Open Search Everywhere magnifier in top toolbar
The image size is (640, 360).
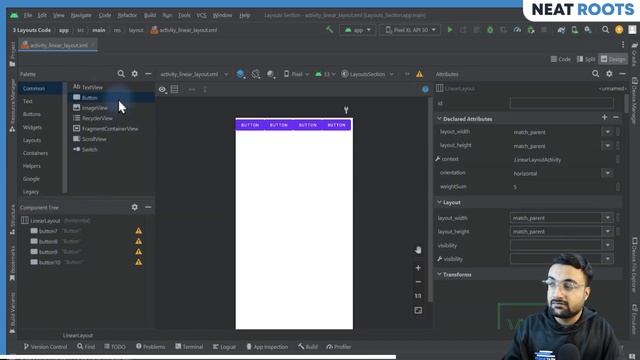(x=605, y=29)
